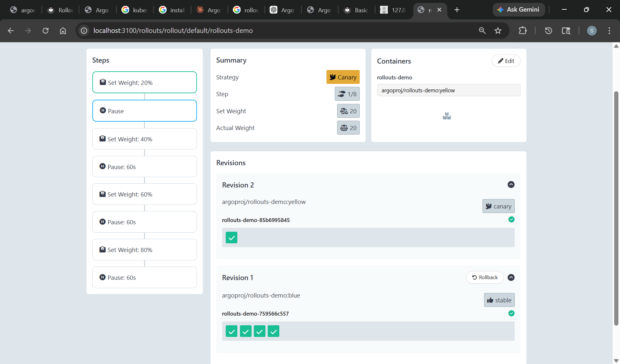Switch to the install Google tab
The height and width of the screenshot is (364, 620).
pos(172,10)
